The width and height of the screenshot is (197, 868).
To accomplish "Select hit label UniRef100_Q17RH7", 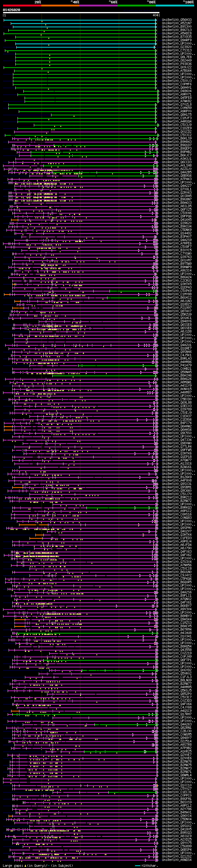I will coord(177,714).
